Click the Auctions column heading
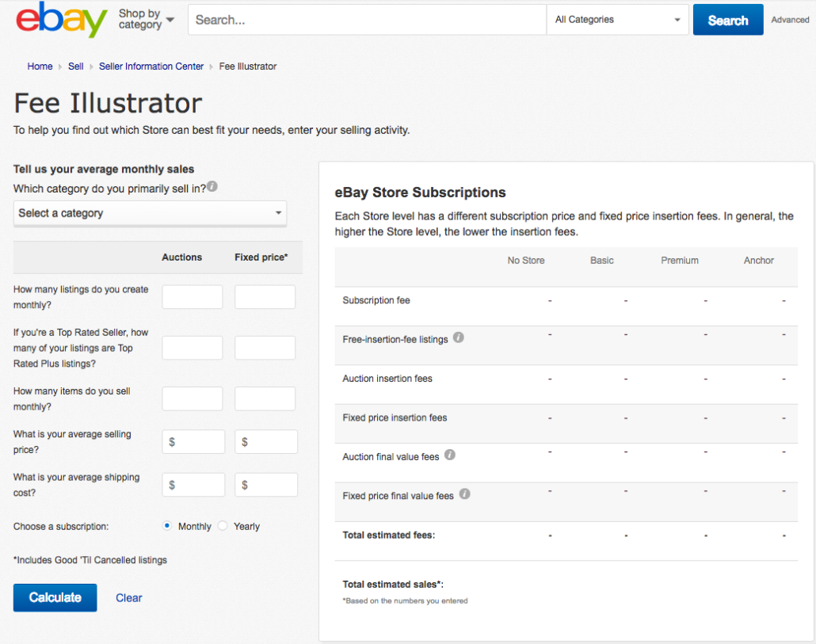 [x=181, y=257]
